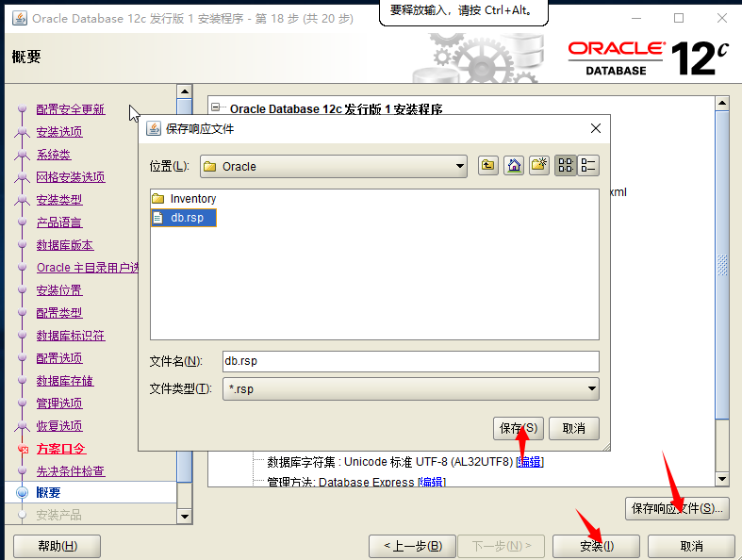Go to Database Storage (数据库存储) step
The image size is (742, 560).
pos(65,381)
